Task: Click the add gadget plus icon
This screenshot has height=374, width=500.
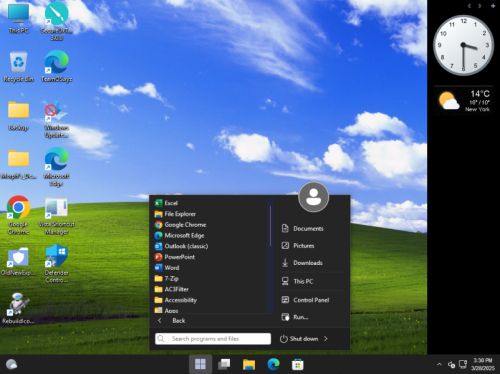Action: pos(493,6)
